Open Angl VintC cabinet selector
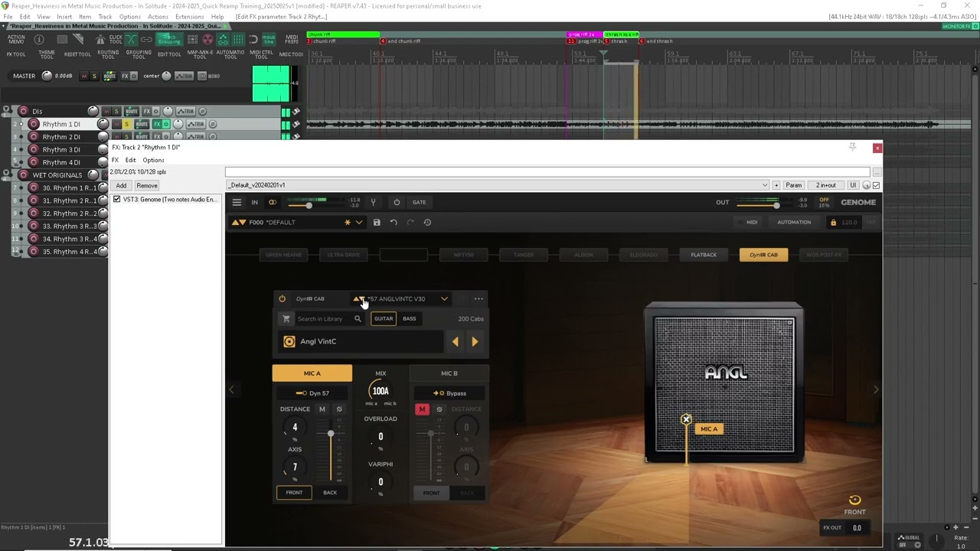 click(361, 341)
